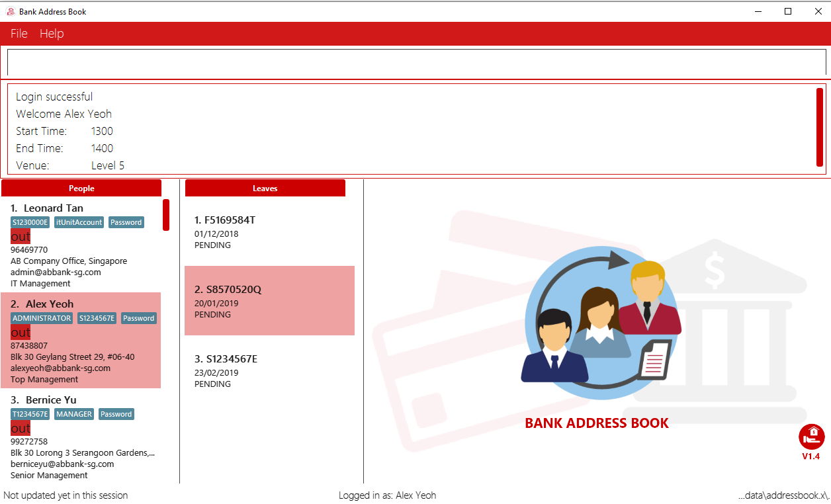Click the leave date 01/12/2018
This screenshot has width=831, height=504.
pyautogui.click(x=216, y=234)
